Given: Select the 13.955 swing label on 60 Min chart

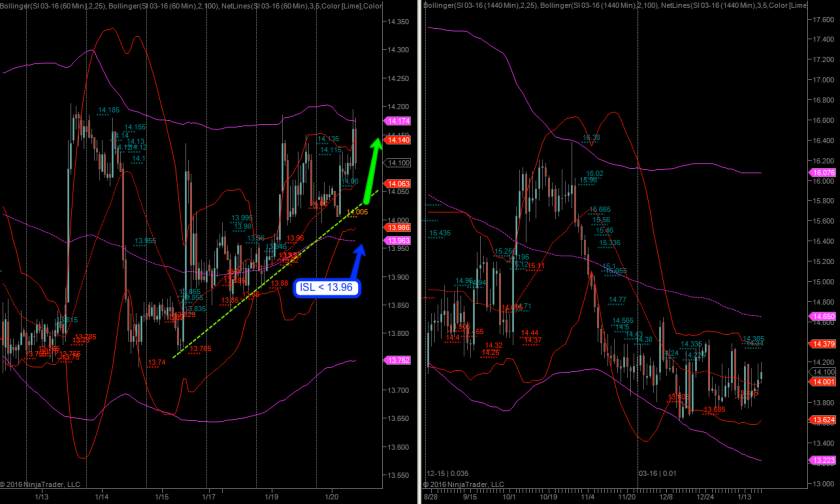Looking at the screenshot, I should [145, 241].
